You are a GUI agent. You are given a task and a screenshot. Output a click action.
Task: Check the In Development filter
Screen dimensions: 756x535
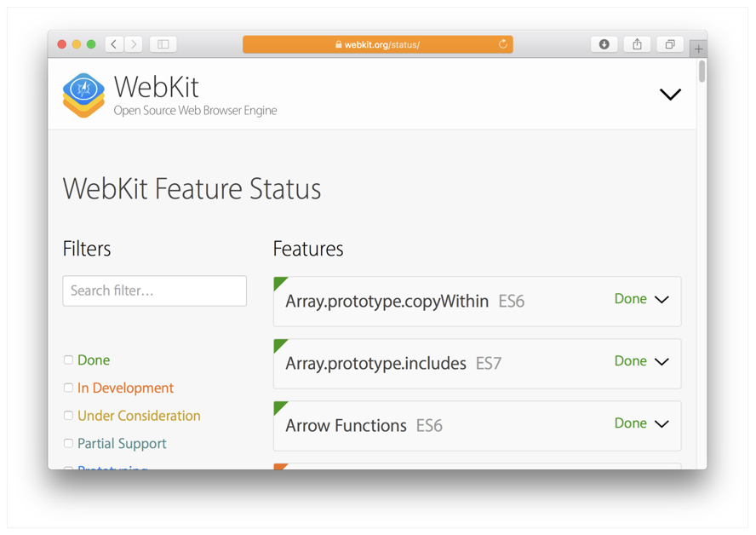[x=68, y=388]
